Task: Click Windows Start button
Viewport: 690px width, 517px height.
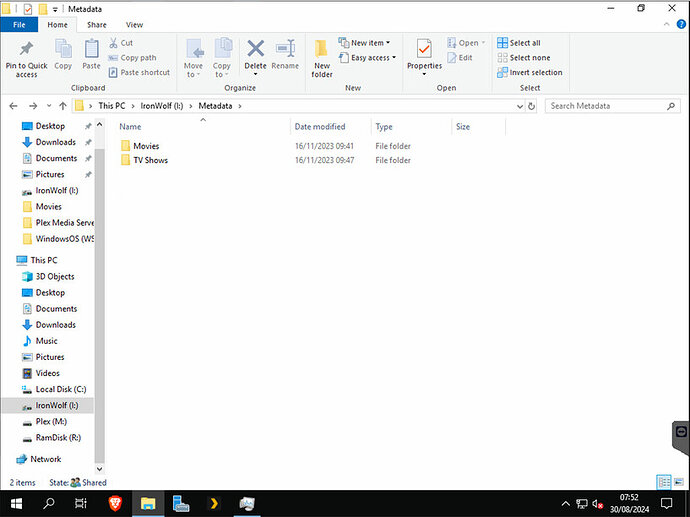Action: click(x=16, y=503)
